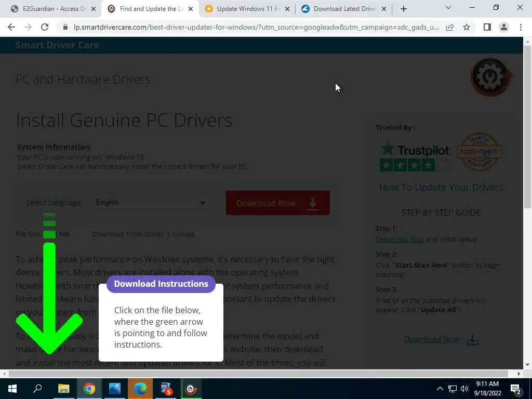This screenshot has height=399, width=532.
Task: Close the Update Windows 11 tab
Action: (x=287, y=9)
